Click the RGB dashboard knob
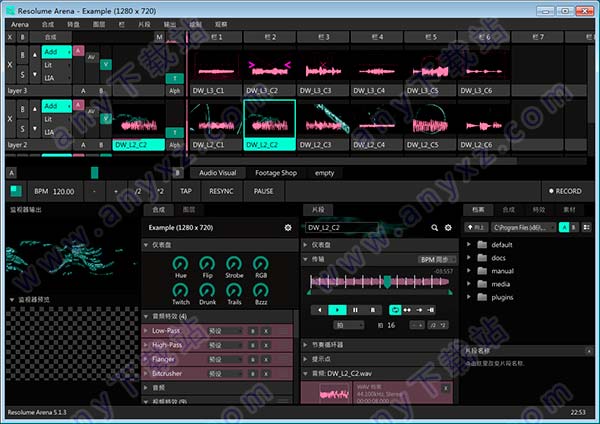 (261, 264)
